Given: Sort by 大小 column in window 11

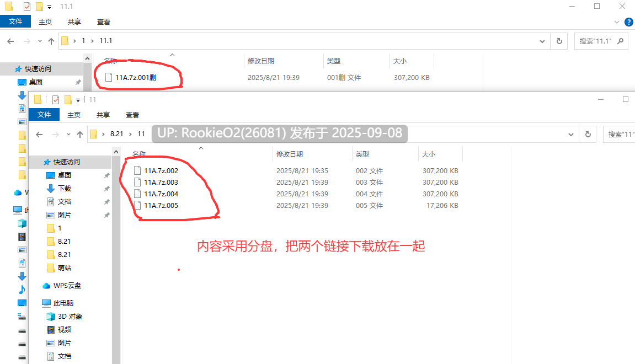Looking at the screenshot, I should click(429, 154).
